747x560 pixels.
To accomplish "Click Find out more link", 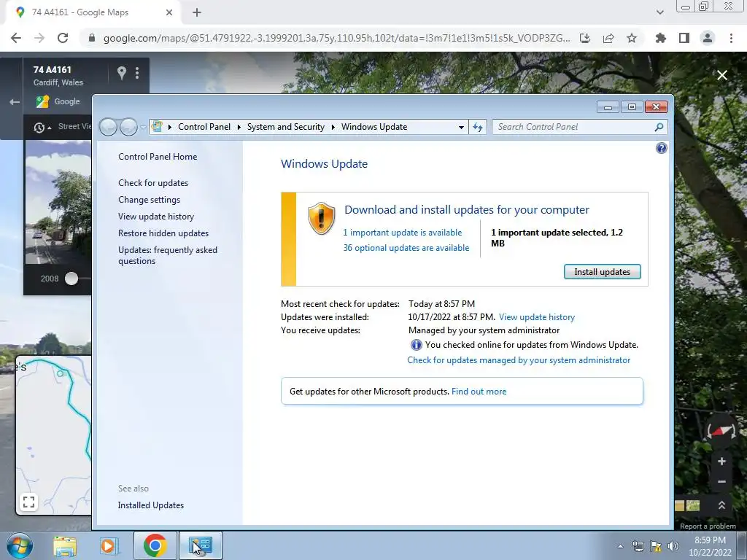I will click(x=479, y=392).
